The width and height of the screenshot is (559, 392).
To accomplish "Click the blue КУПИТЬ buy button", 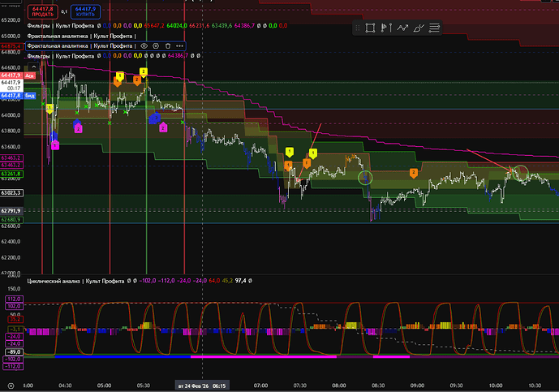I will (84, 11).
